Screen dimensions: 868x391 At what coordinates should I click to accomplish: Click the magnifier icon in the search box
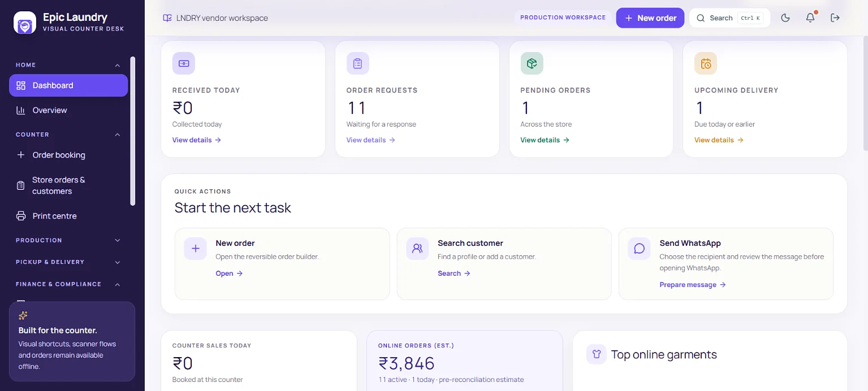pos(701,18)
